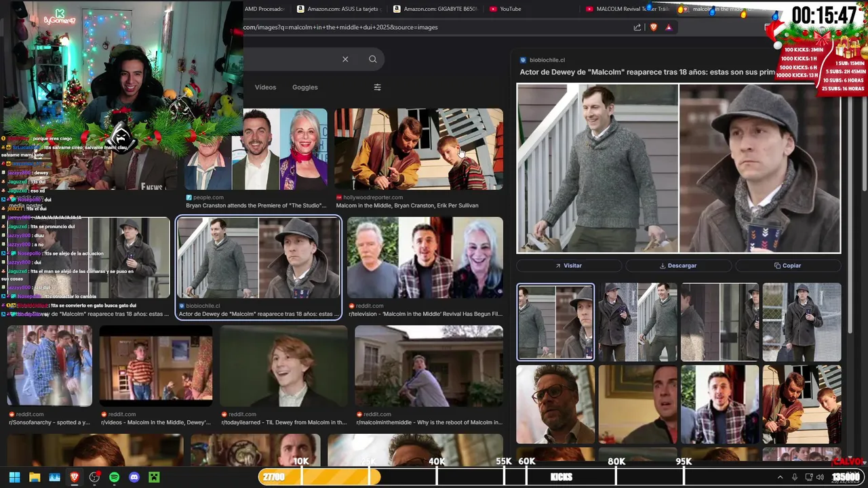The width and height of the screenshot is (868, 488).
Task: Show hidden system tray icons chevron
Action: (780, 477)
